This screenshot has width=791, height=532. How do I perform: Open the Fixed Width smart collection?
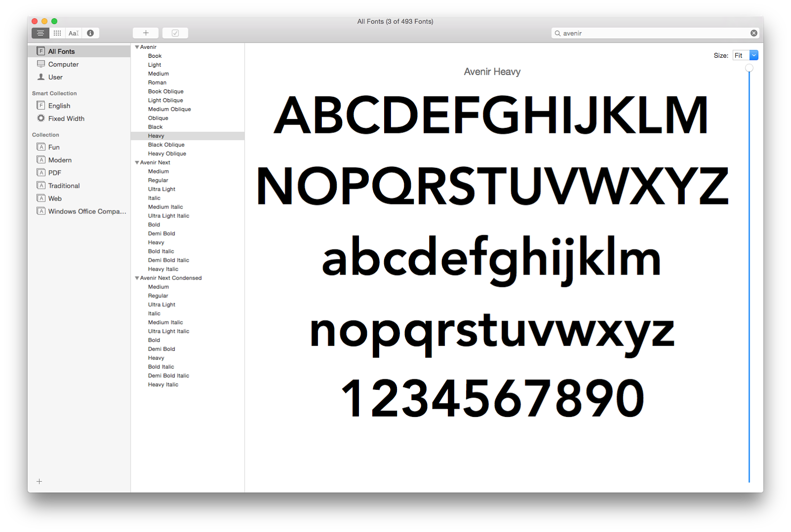[x=79, y=119]
